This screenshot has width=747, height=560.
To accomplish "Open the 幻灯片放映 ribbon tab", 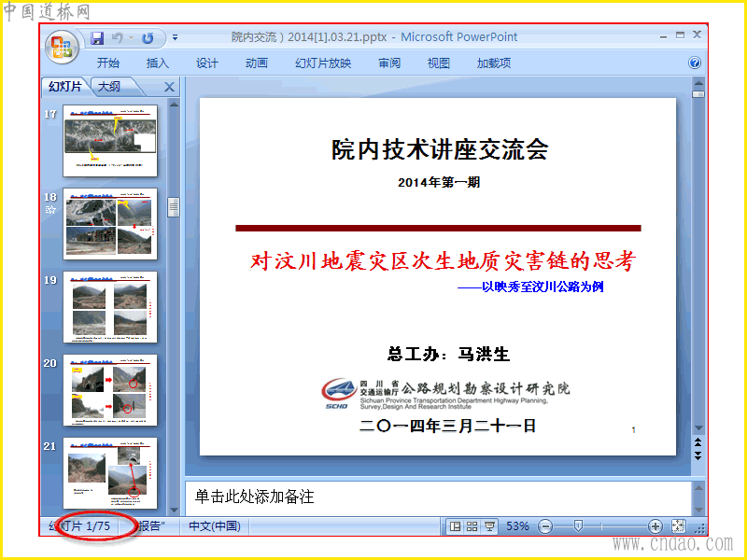I will coord(323,63).
